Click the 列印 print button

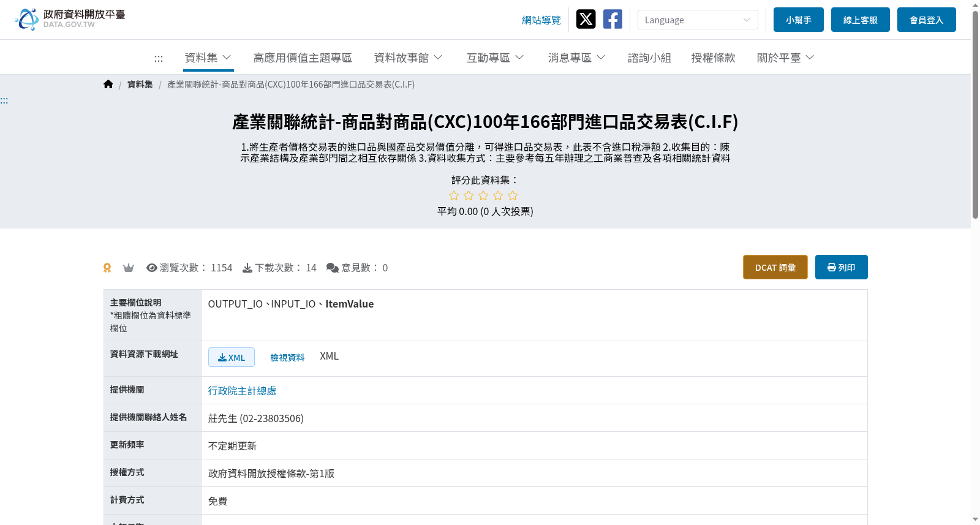click(x=842, y=267)
